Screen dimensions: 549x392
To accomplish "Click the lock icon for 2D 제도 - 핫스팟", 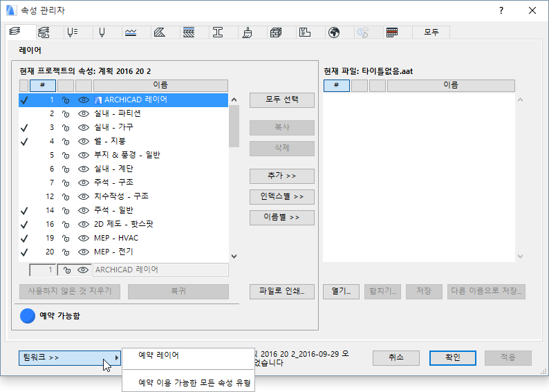I will [66, 225].
